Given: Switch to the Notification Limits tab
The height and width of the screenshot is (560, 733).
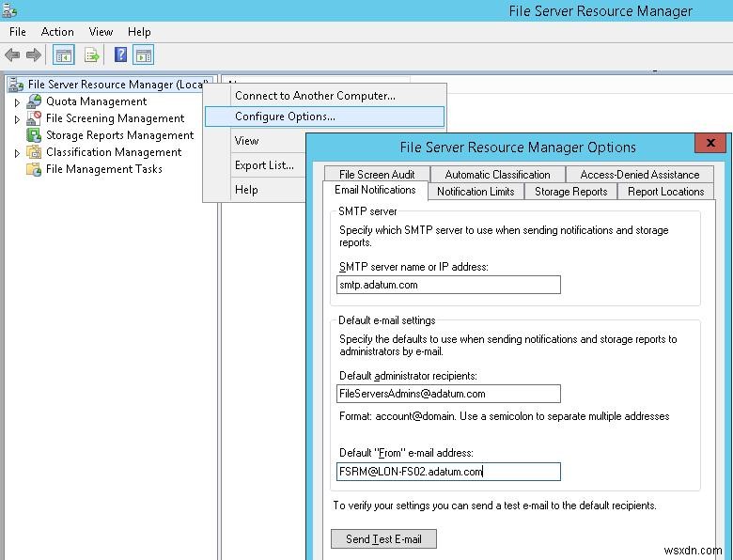Looking at the screenshot, I should (x=476, y=191).
